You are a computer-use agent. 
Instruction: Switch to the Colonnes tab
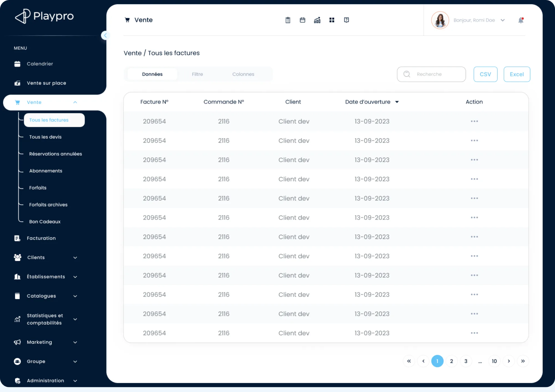tap(243, 74)
